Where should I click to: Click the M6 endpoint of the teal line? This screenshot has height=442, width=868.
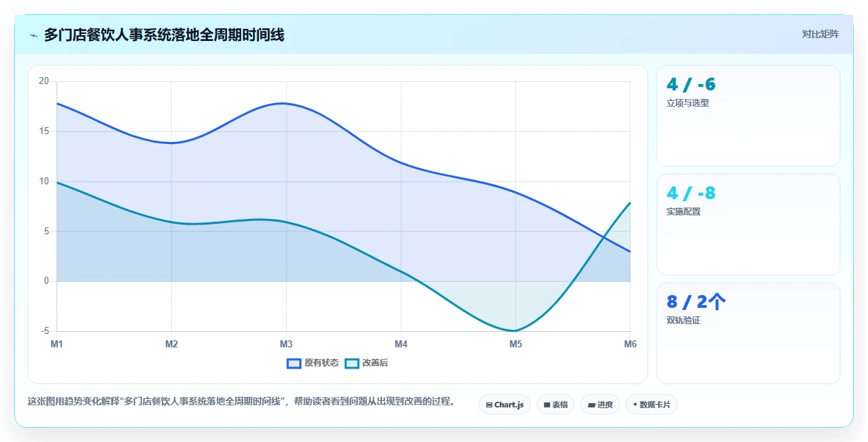click(x=630, y=203)
